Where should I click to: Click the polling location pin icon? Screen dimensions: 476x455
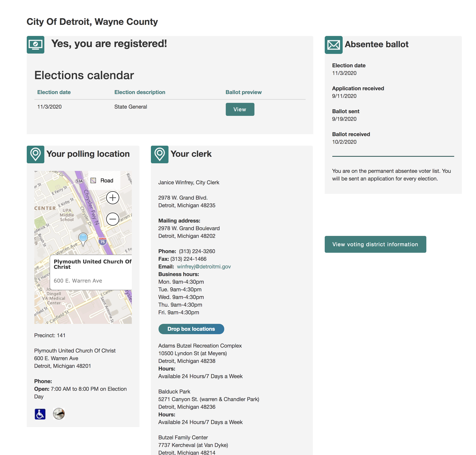click(x=35, y=154)
